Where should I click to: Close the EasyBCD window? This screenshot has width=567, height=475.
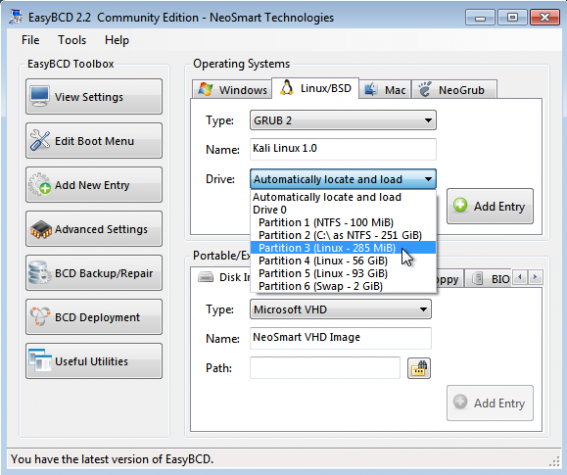(x=545, y=17)
